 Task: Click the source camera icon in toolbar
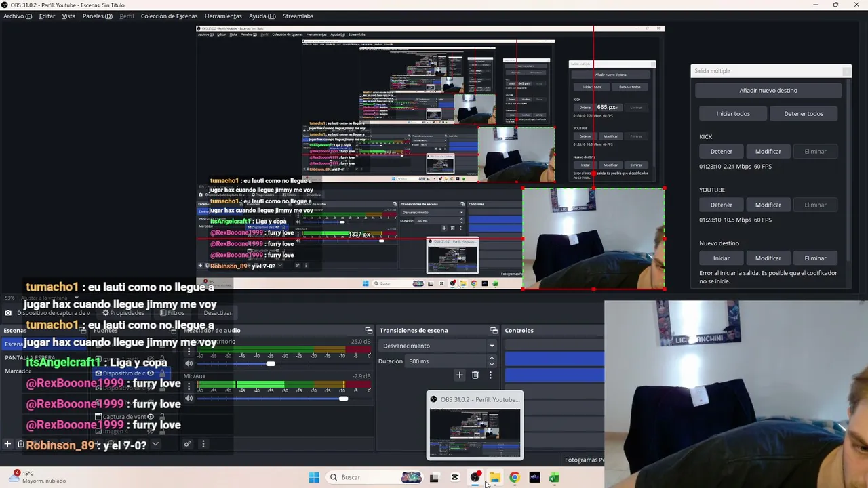(7, 313)
